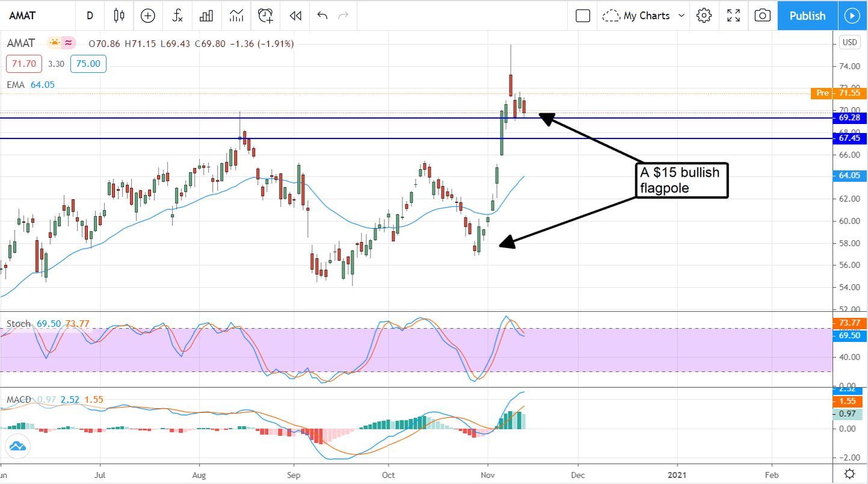
Task: Select the AMAT chart legend title
Action: click(21, 43)
